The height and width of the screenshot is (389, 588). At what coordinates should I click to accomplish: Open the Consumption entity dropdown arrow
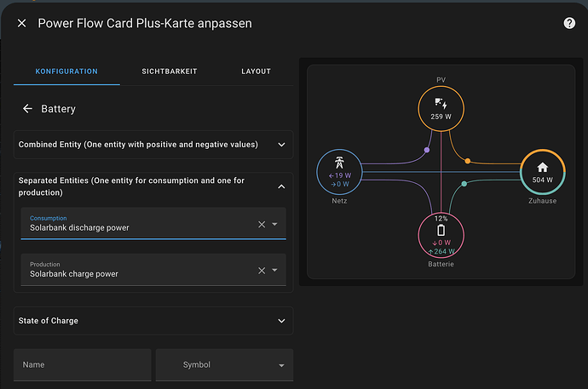click(274, 225)
